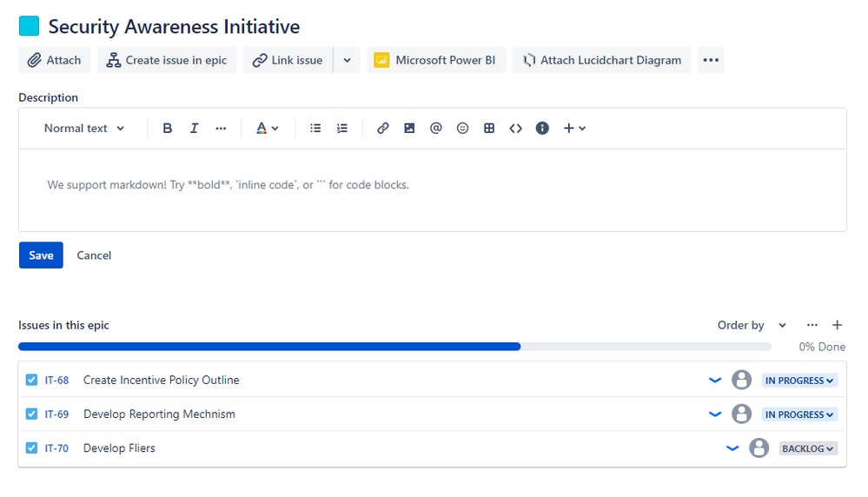
Task: Click priority icon for IT-70
Action: coord(732,448)
